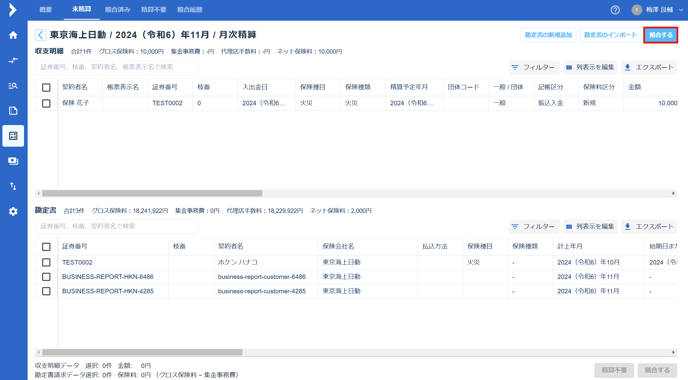Click right scroll arrow of 収支明細 table

tap(673, 193)
